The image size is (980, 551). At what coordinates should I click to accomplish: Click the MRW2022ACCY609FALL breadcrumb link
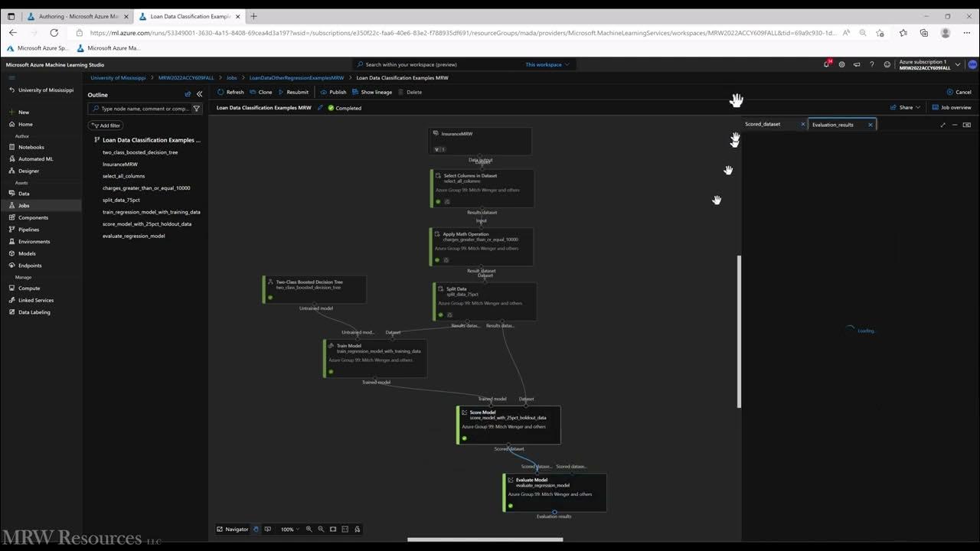(186, 78)
